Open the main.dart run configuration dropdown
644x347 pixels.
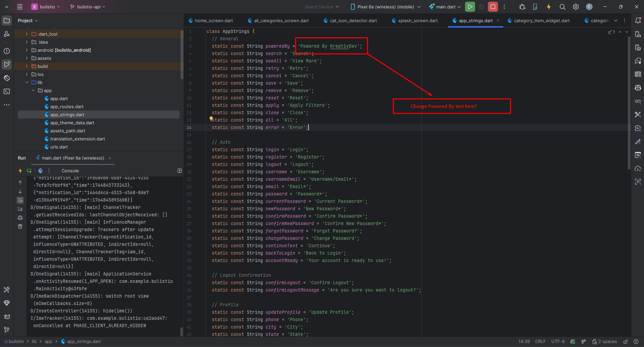tap(445, 7)
